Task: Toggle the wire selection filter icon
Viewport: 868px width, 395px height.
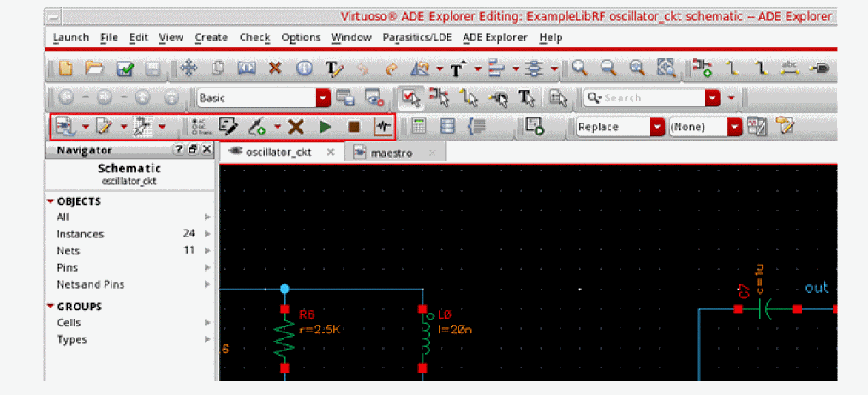Action: pos(470,98)
